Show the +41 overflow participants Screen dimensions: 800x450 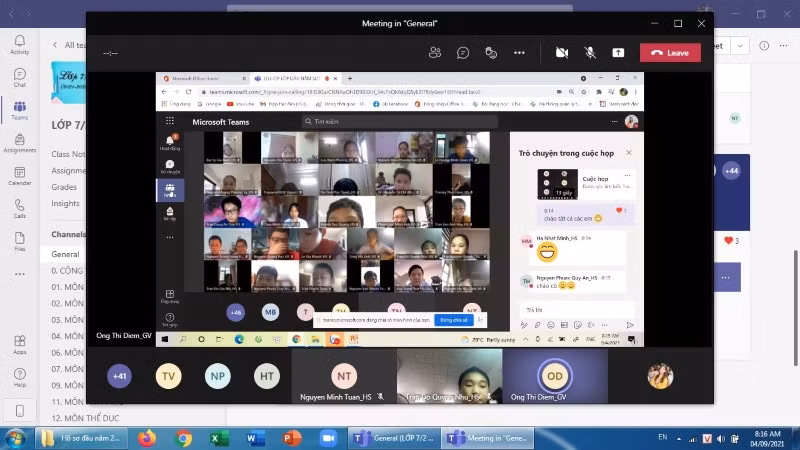click(x=120, y=376)
